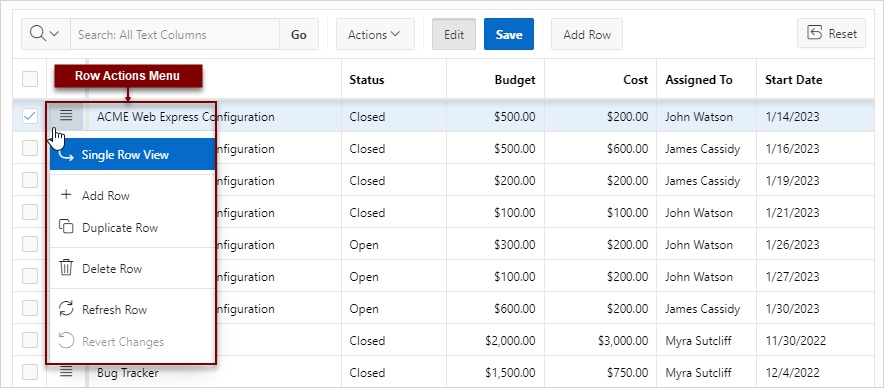The height and width of the screenshot is (388, 884).
Task: Click the Status column header
Action: [x=366, y=80]
